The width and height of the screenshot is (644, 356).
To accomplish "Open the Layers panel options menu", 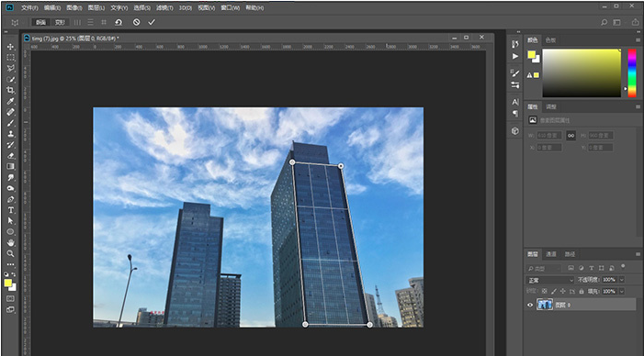I will [x=638, y=254].
